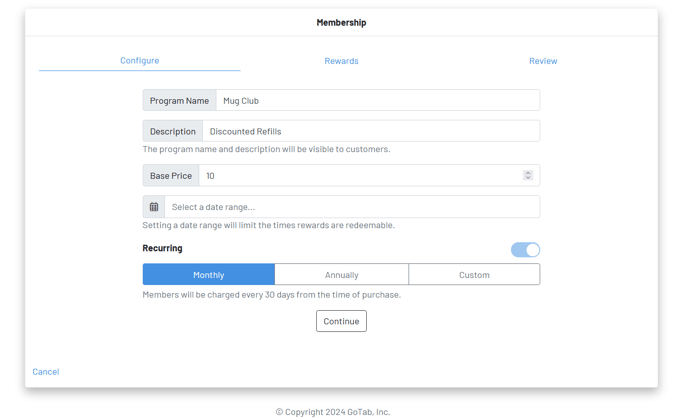Screen dimensions: 688x420
Task: Open the 'Select a date range' picker
Action: pyautogui.click(x=351, y=207)
